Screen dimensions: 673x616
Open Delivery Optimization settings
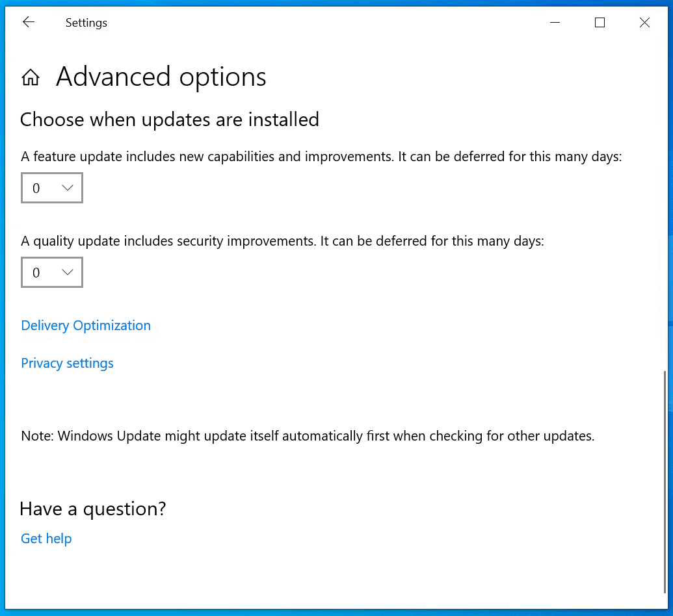(85, 325)
